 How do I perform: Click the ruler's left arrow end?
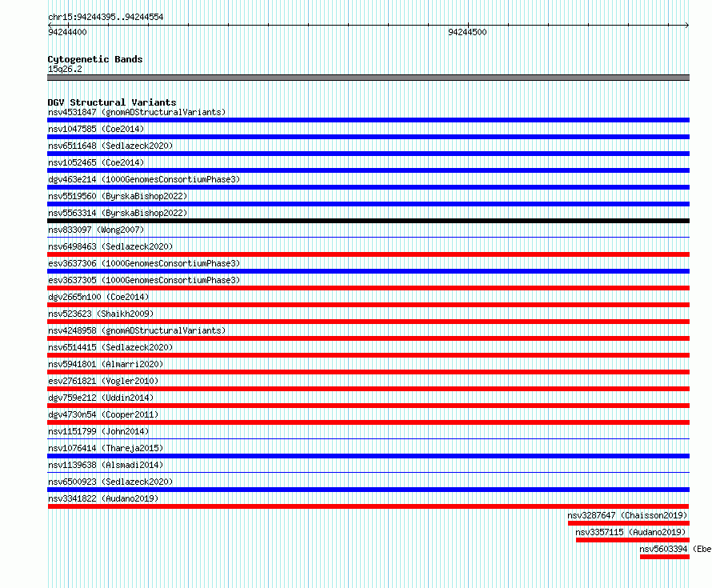[50, 25]
